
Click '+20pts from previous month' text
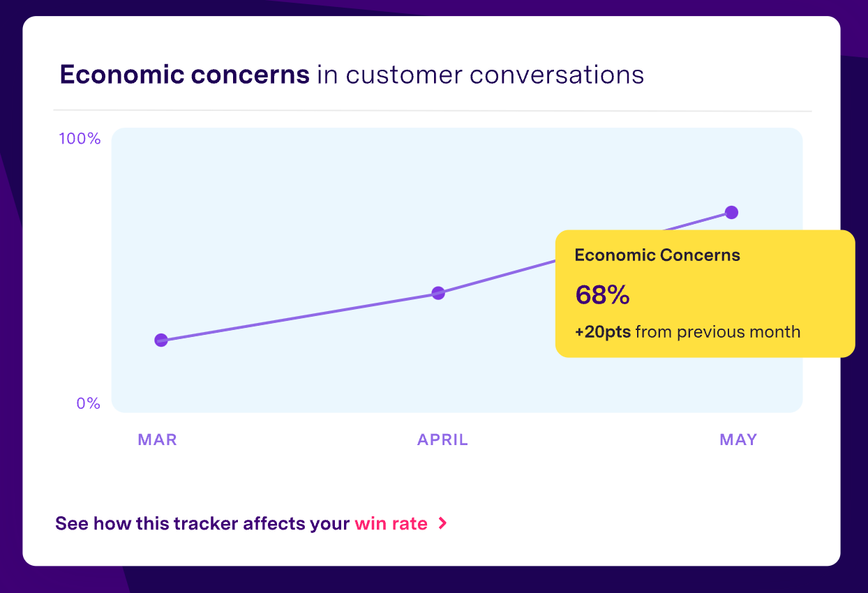(x=687, y=331)
